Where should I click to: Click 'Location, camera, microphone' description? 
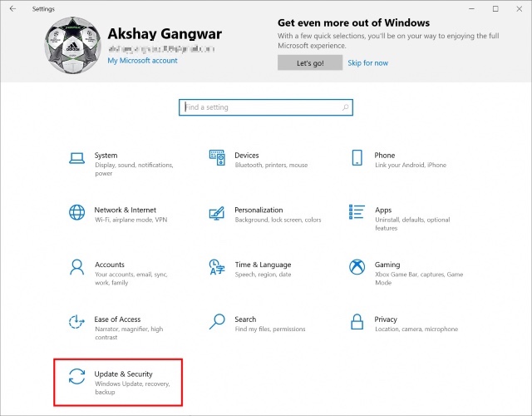416,329
